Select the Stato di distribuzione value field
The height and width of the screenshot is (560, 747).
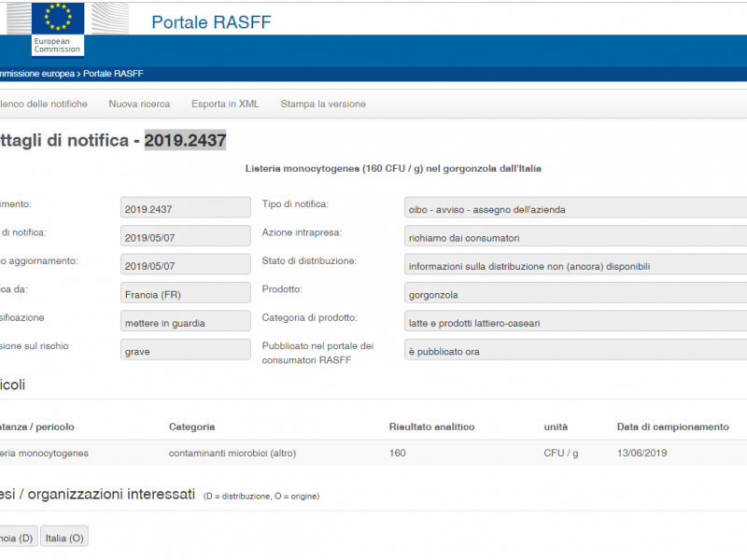(575, 264)
